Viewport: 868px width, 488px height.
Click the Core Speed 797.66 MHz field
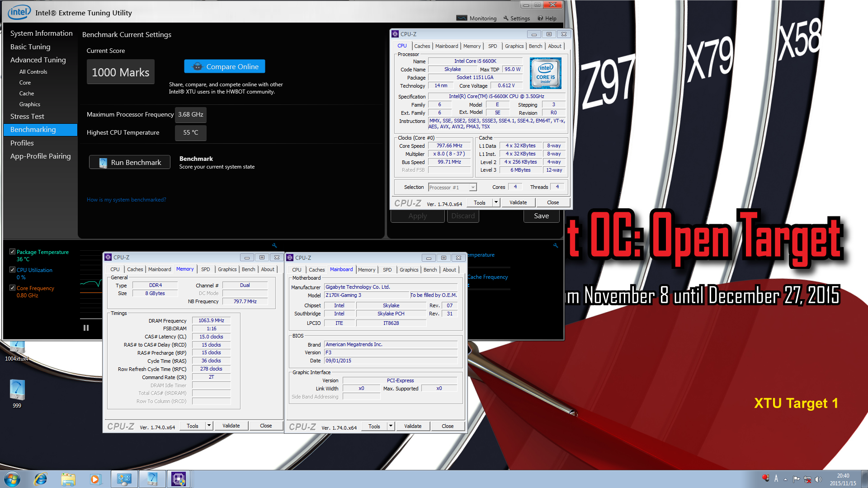point(449,145)
